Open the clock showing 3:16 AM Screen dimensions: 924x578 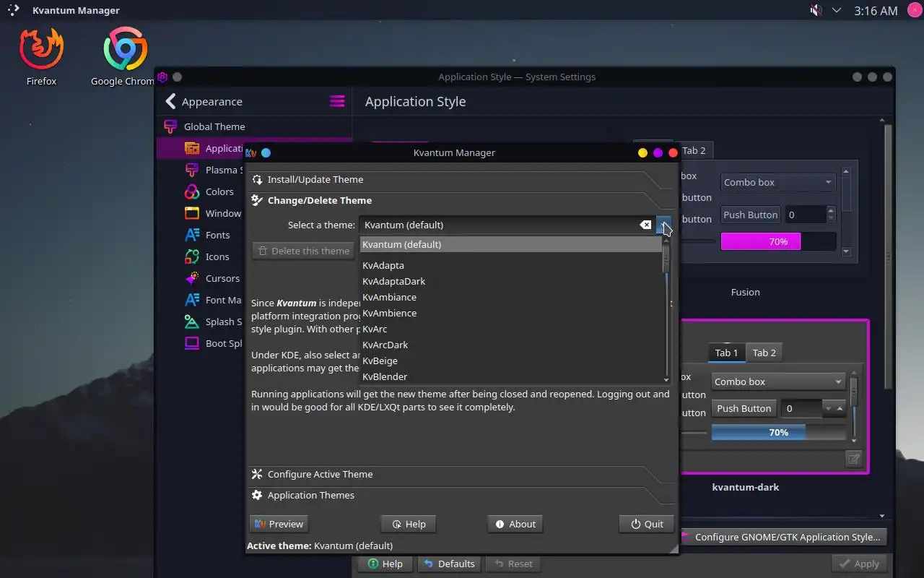pyautogui.click(x=876, y=10)
